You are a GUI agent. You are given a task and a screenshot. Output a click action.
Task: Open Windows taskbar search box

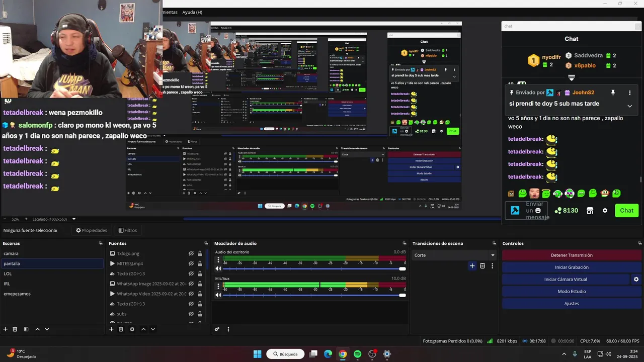point(285,354)
